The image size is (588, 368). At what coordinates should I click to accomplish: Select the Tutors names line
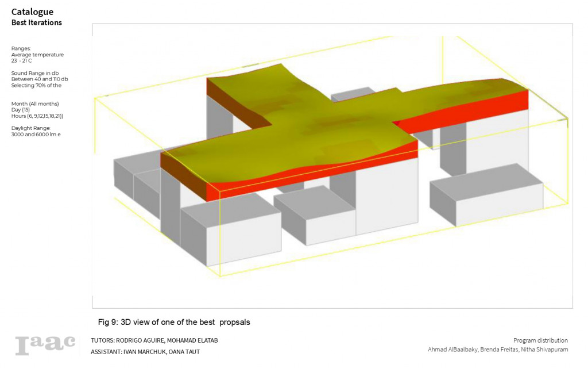[154, 340]
